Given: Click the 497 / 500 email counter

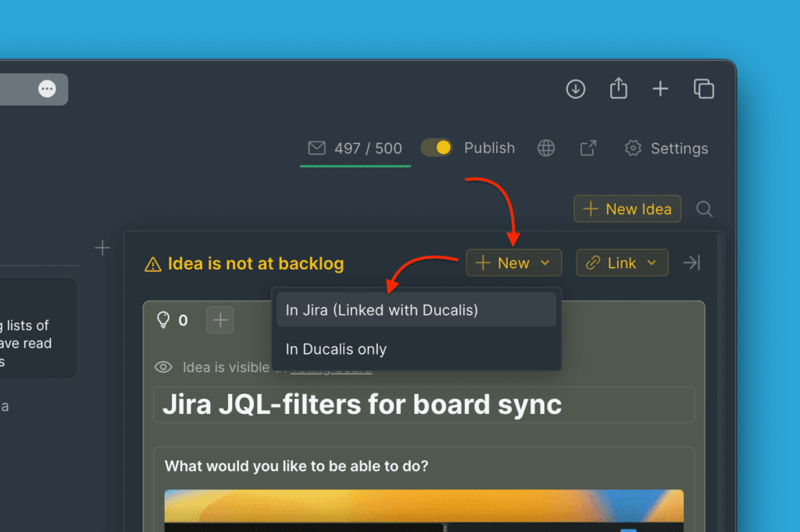Looking at the screenshot, I should pyautogui.click(x=355, y=148).
